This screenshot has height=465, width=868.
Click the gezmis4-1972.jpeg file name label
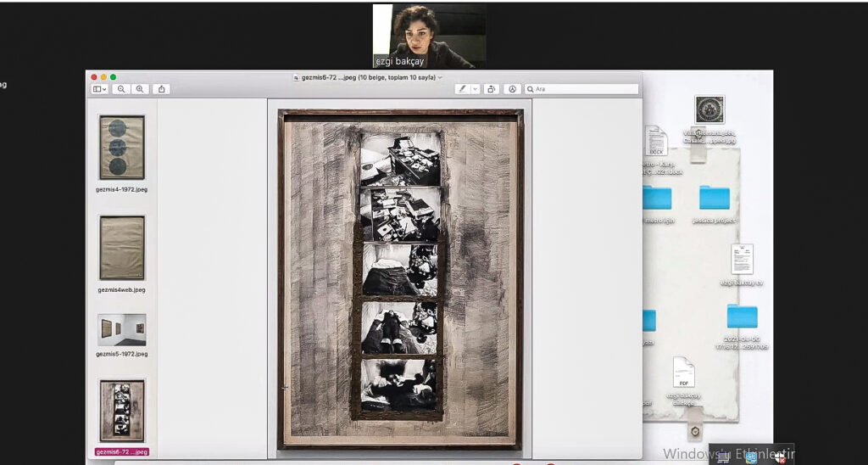(122, 189)
